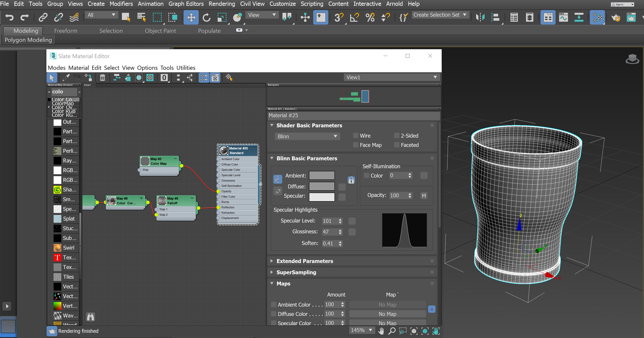Open the Rendering menu
This screenshot has width=644, height=338.
[x=222, y=4]
